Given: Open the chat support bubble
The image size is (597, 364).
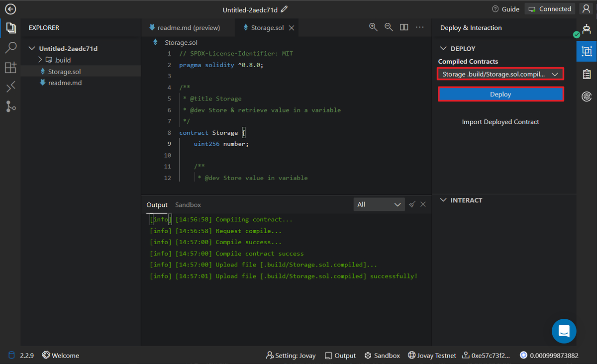Looking at the screenshot, I should click(x=564, y=331).
